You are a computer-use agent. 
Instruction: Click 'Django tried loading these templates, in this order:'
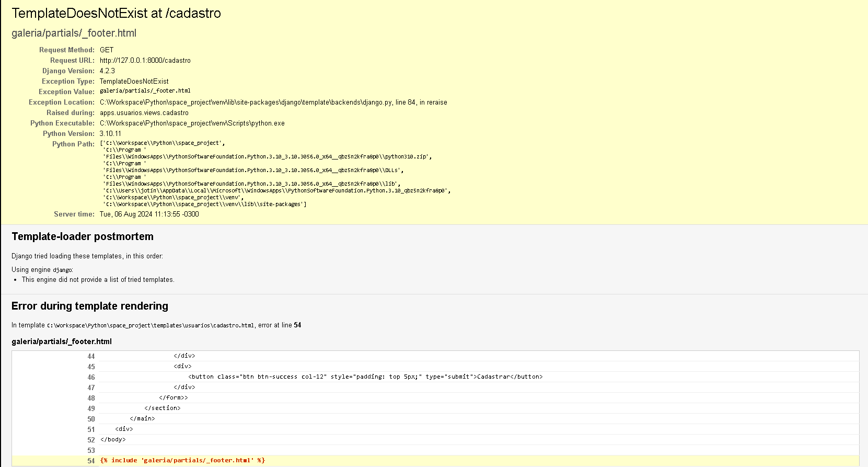[x=87, y=256]
